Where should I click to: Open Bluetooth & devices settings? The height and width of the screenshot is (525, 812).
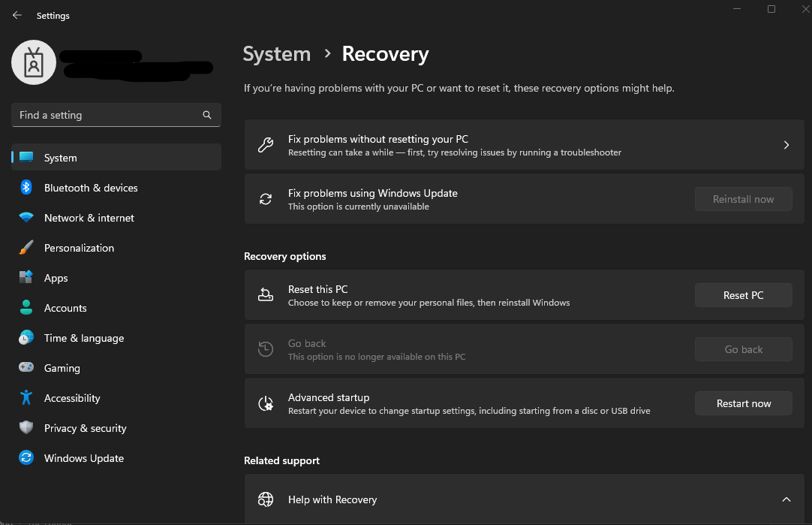pyautogui.click(x=116, y=188)
